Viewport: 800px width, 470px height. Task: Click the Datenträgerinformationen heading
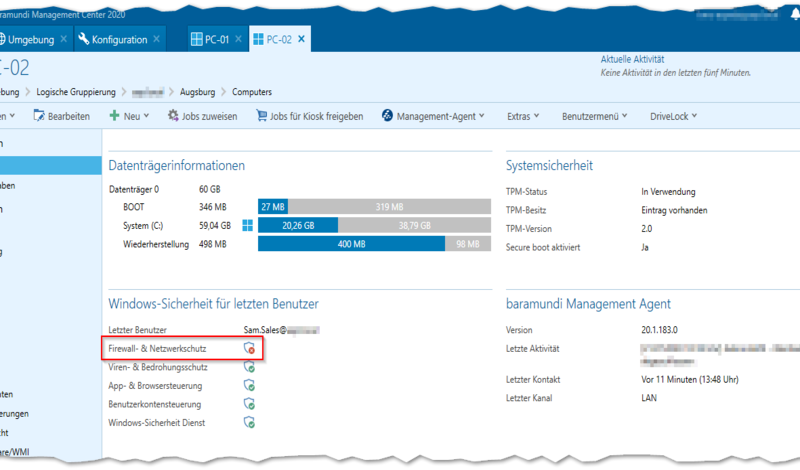[x=177, y=165]
